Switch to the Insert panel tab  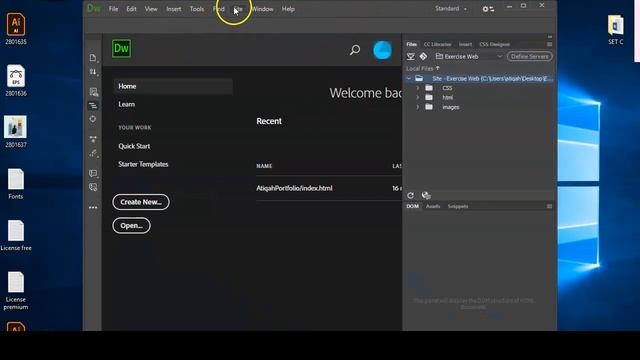465,44
